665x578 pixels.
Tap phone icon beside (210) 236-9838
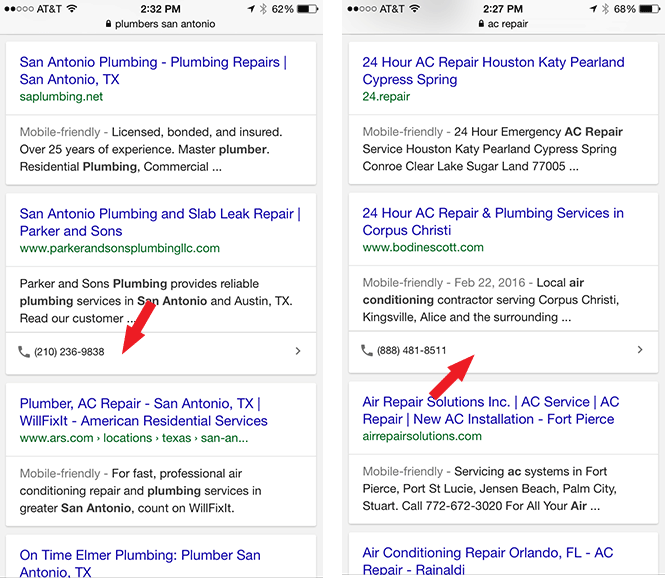point(24,352)
